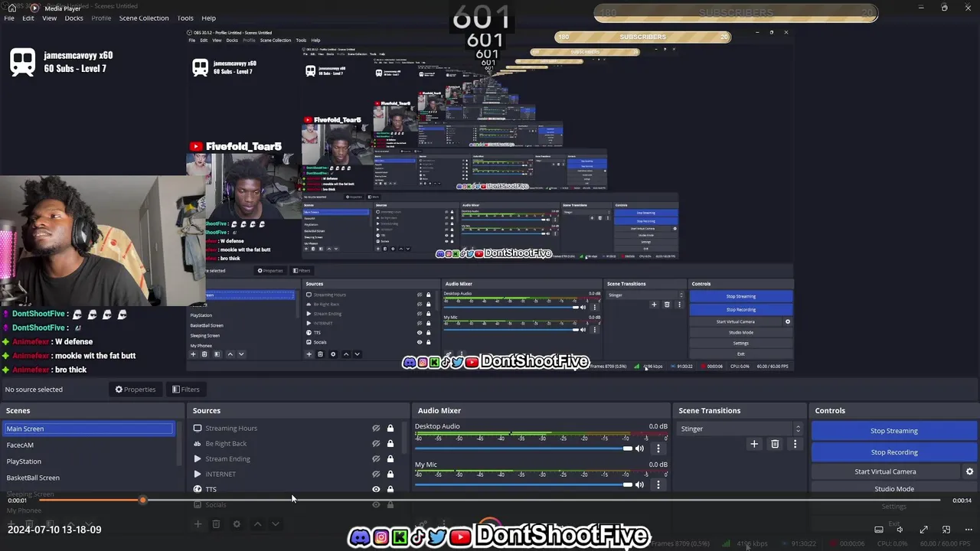Switch media player to mini view

[946, 530]
